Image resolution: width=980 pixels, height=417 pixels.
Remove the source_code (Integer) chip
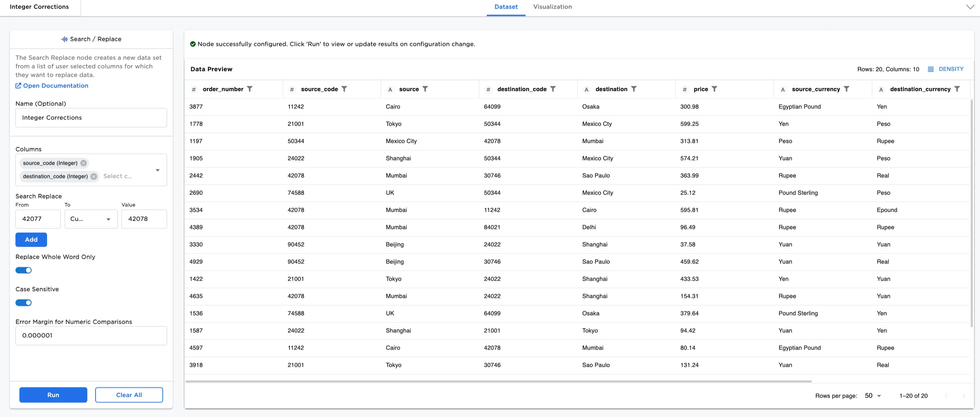[x=83, y=163]
